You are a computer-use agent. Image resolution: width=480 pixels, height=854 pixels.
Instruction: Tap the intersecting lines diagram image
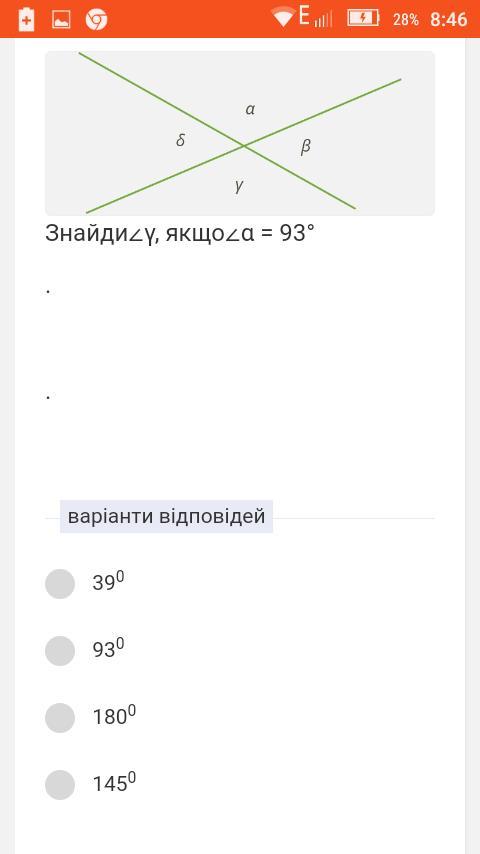(240, 133)
